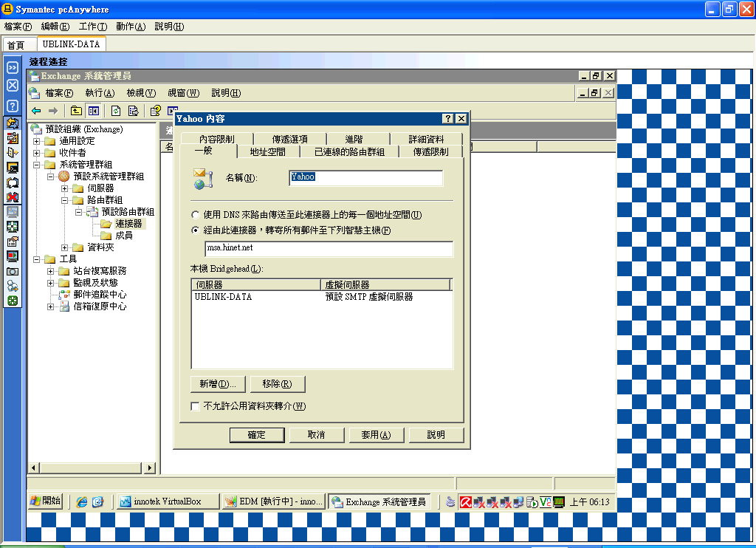The image size is (756, 548).
Task: Click the red-X end session icon in sidebar
Action: (x=13, y=197)
